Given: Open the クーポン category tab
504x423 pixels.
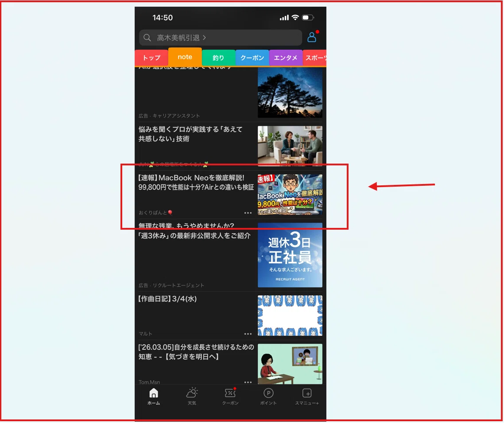Looking at the screenshot, I should (x=252, y=58).
